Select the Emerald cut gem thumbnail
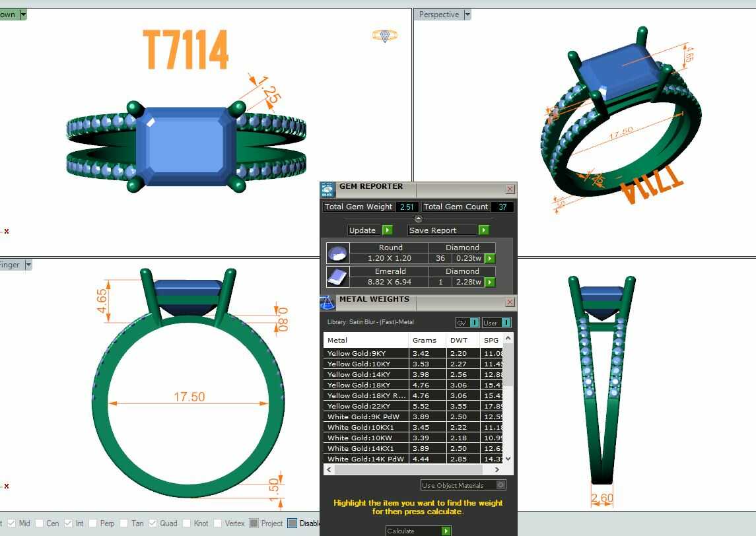This screenshot has width=756, height=536. [x=337, y=277]
